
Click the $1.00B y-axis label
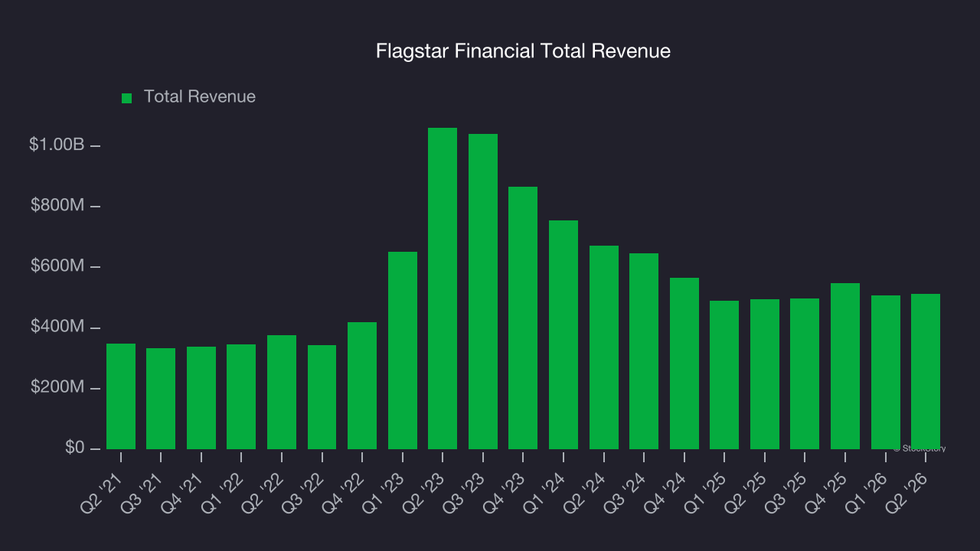pos(57,145)
